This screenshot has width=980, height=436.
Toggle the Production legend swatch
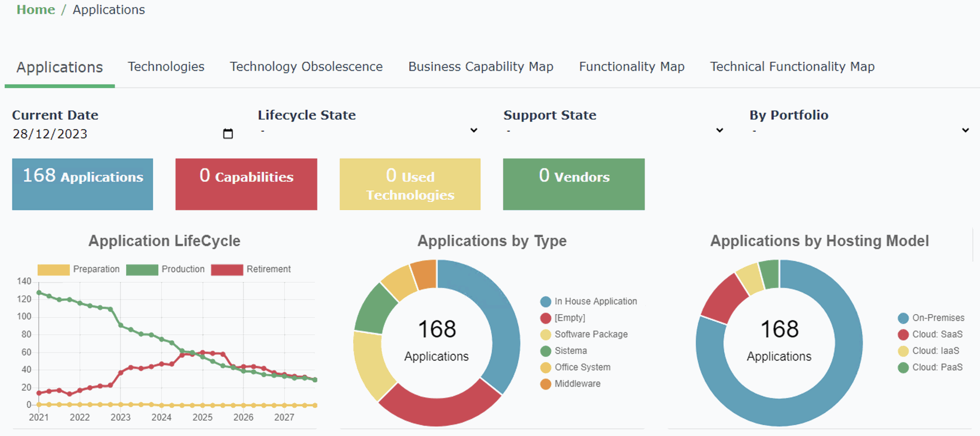click(x=142, y=270)
